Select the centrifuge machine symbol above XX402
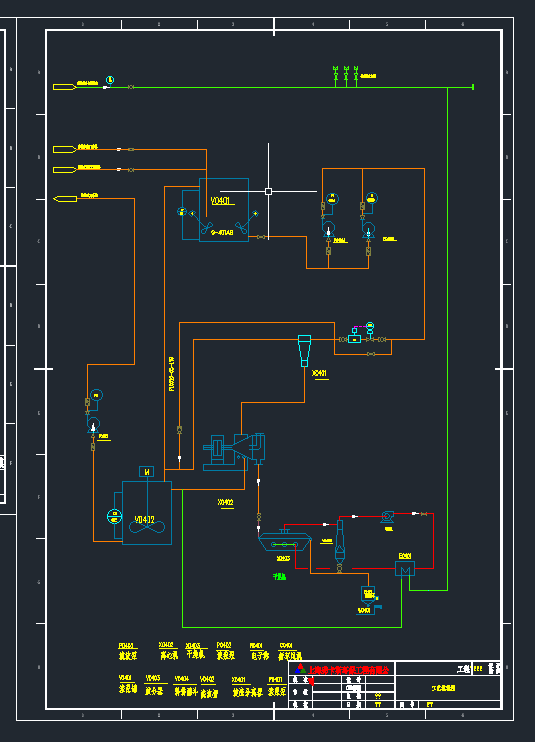This screenshot has width=535, height=742. (x=234, y=452)
